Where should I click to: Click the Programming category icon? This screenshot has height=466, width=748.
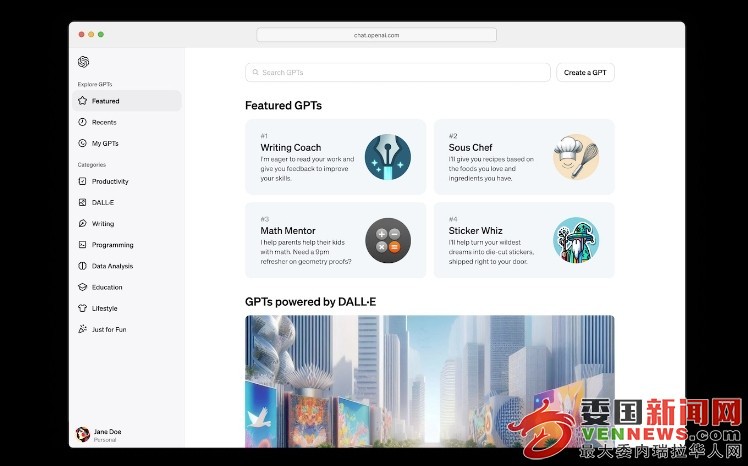[83, 245]
